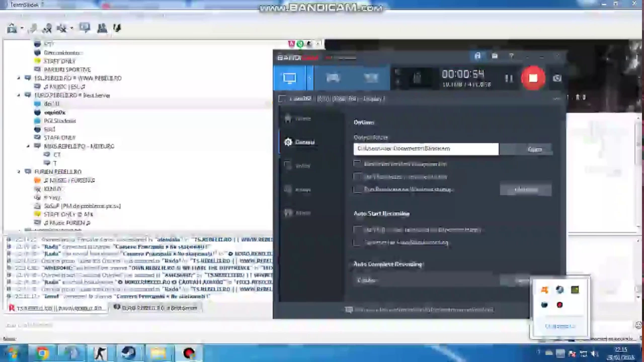Open Counter-Strike icon on taskbar

coord(100,353)
